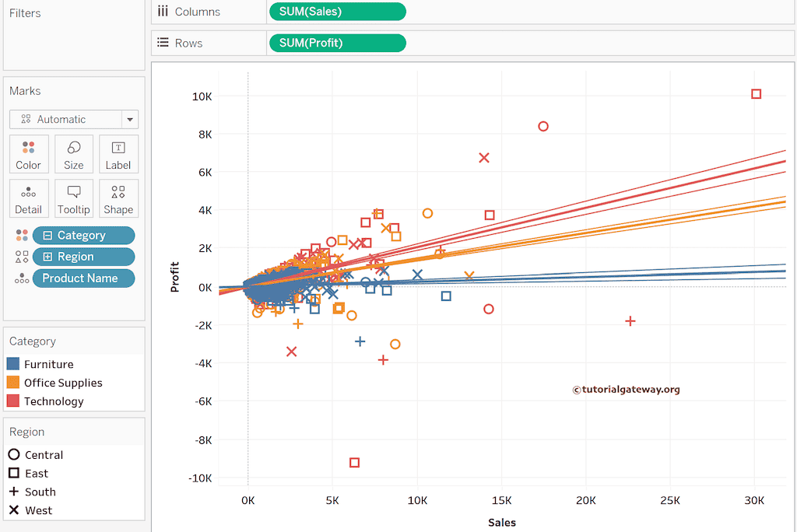Open the Shape marks card
This screenshot has width=797, height=532.
pyautogui.click(x=118, y=199)
